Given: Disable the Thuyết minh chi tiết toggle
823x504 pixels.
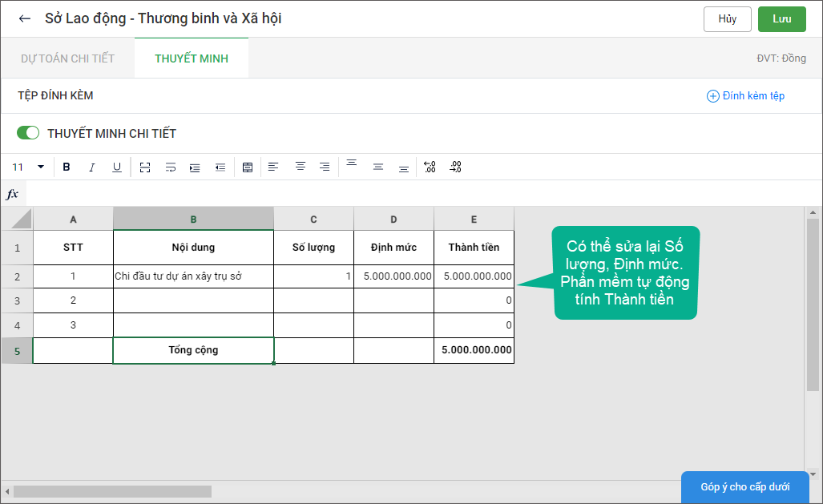Looking at the screenshot, I should (28, 133).
